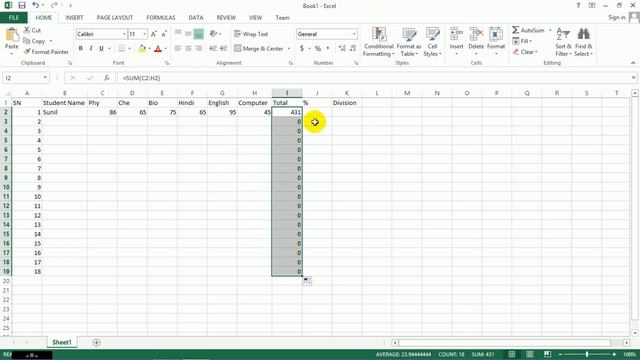Click the Insert cells icon

click(456, 35)
